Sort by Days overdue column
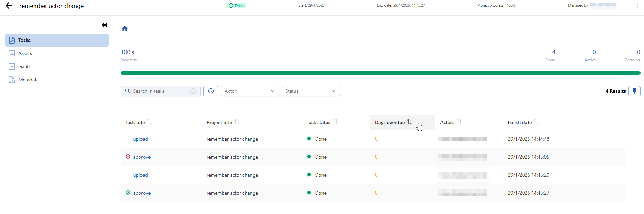The width and height of the screenshot is (644, 214). [410, 122]
